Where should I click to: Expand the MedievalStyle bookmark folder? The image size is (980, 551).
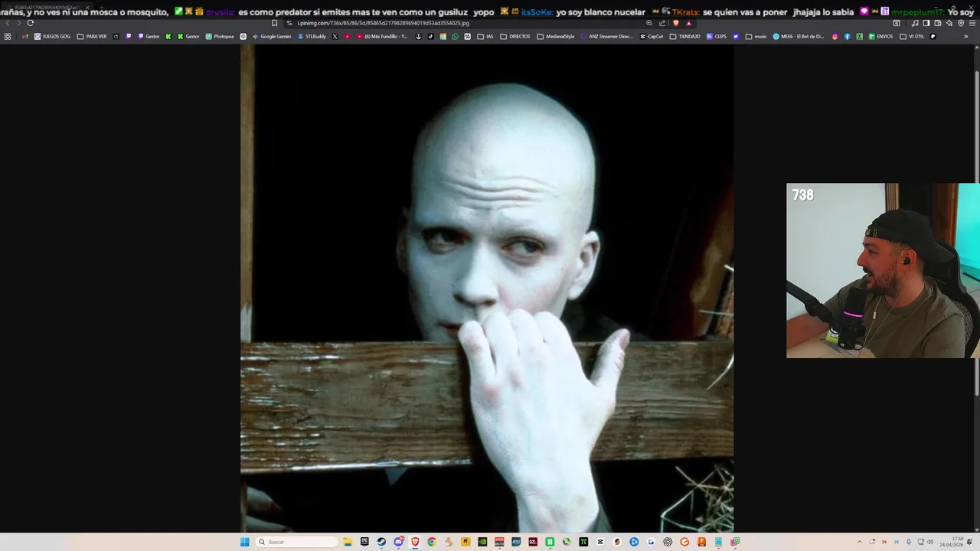coord(556,36)
